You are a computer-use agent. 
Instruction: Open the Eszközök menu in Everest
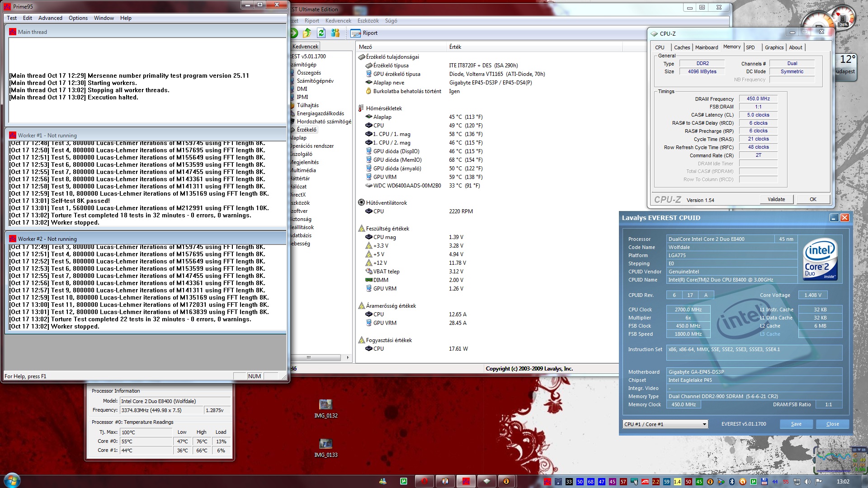pyautogui.click(x=368, y=21)
